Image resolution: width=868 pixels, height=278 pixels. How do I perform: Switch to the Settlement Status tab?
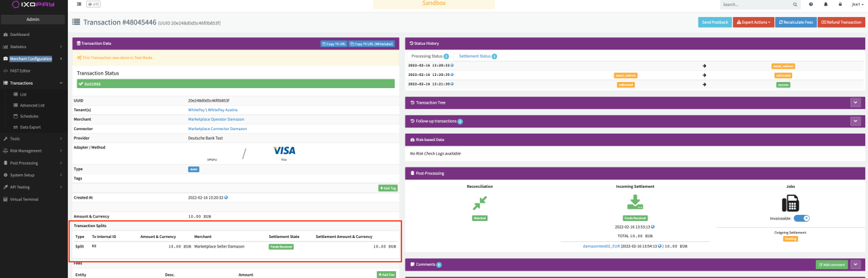point(477,56)
